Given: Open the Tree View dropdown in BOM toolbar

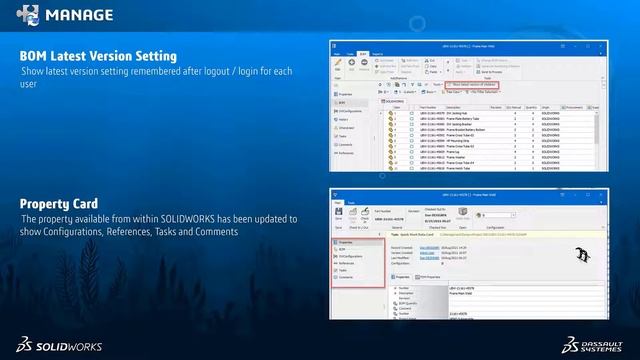Looking at the screenshot, I should [x=452, y=92].
